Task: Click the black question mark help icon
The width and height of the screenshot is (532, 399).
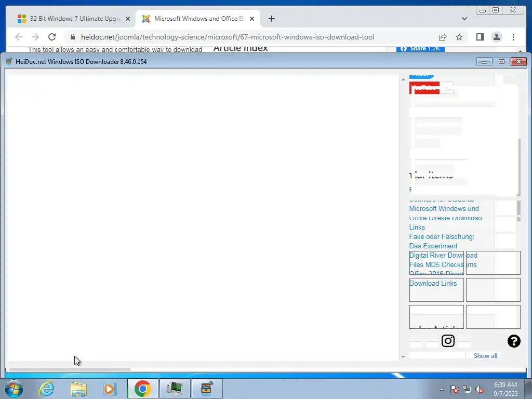Action: (514, 341)
